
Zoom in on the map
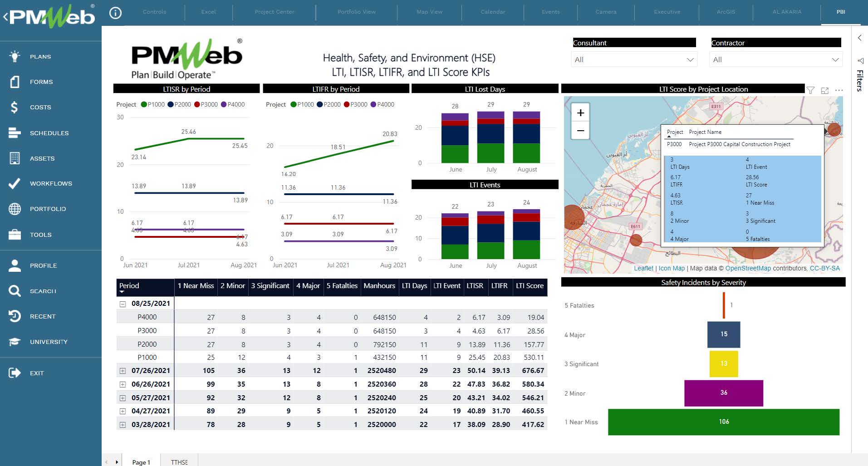click(580, 113)
